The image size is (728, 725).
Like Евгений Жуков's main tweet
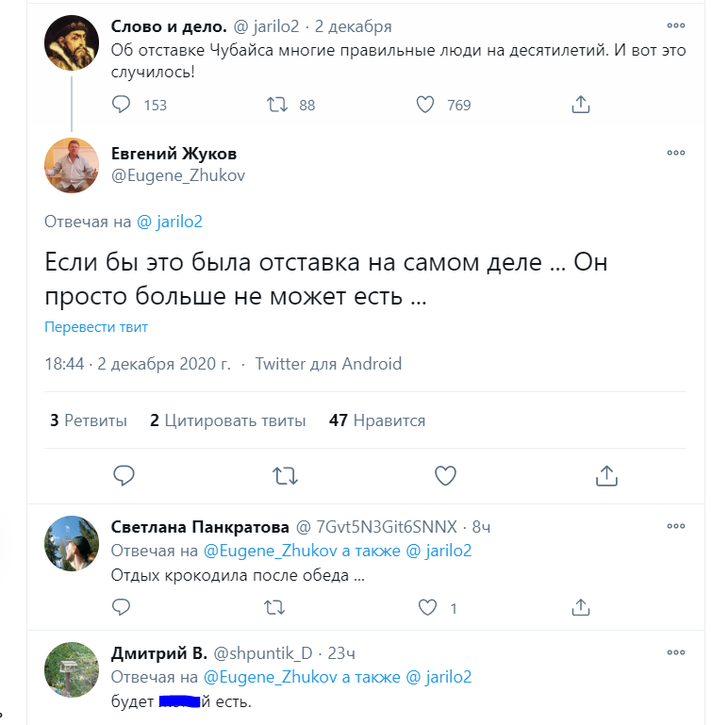click(x=445, y=475)
